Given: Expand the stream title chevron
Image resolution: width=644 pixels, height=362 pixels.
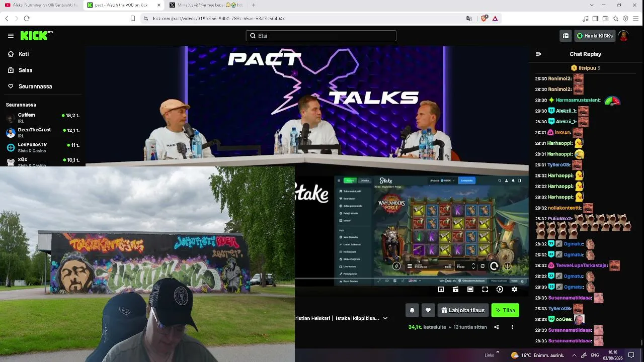Looking at the screenshot, I should (x=385, y=318).
